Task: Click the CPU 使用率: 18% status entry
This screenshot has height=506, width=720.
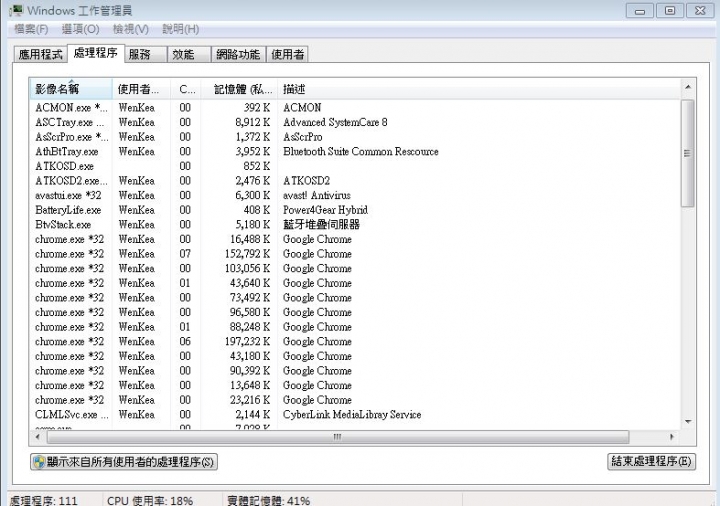Action: pyautogui.click(x=150, y=500)
